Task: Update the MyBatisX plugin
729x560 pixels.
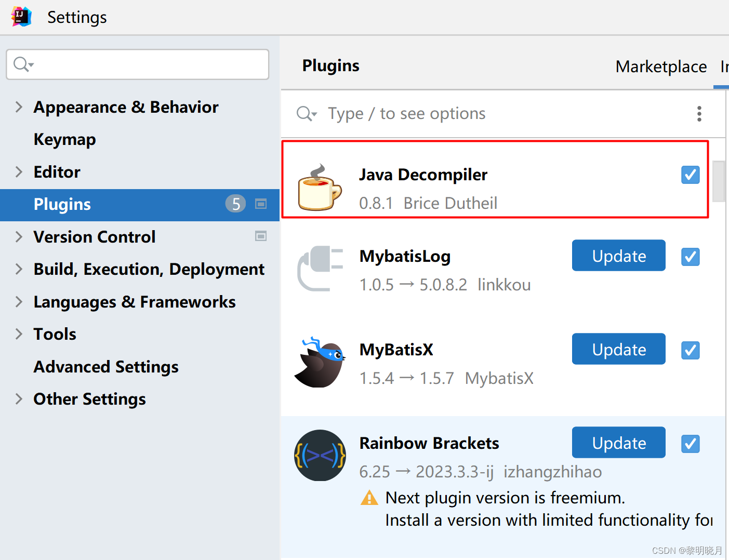Action: pyautogui.click(x=619, y=349)
